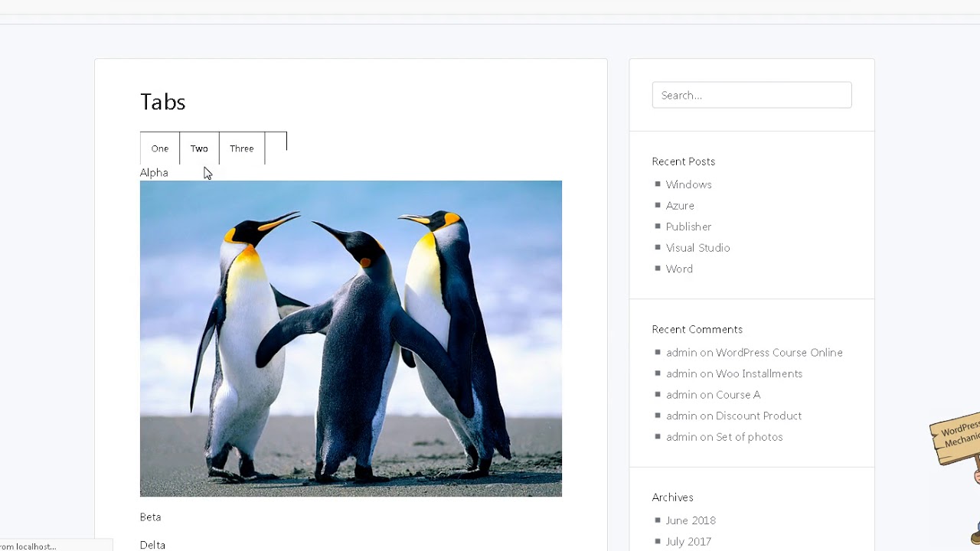Open Discount Product comment link
Image resolution: width=980 pixels, height=551 pixels.
coord(759,416)
